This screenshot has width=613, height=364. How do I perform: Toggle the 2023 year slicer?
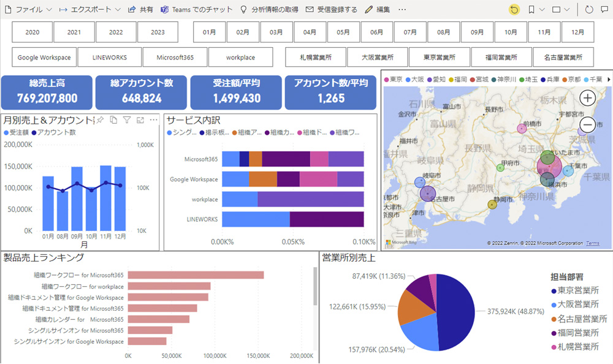158,32
